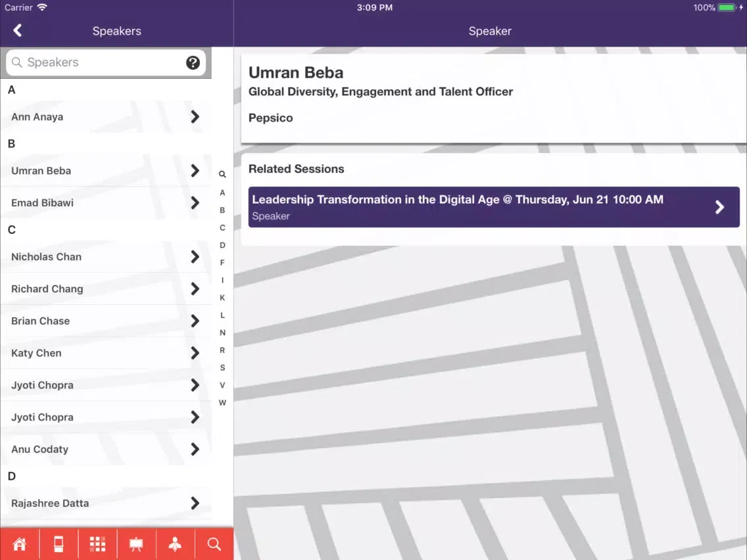Open Emad Bibawi chevron
747x560 pixels.
pos(195,203)
